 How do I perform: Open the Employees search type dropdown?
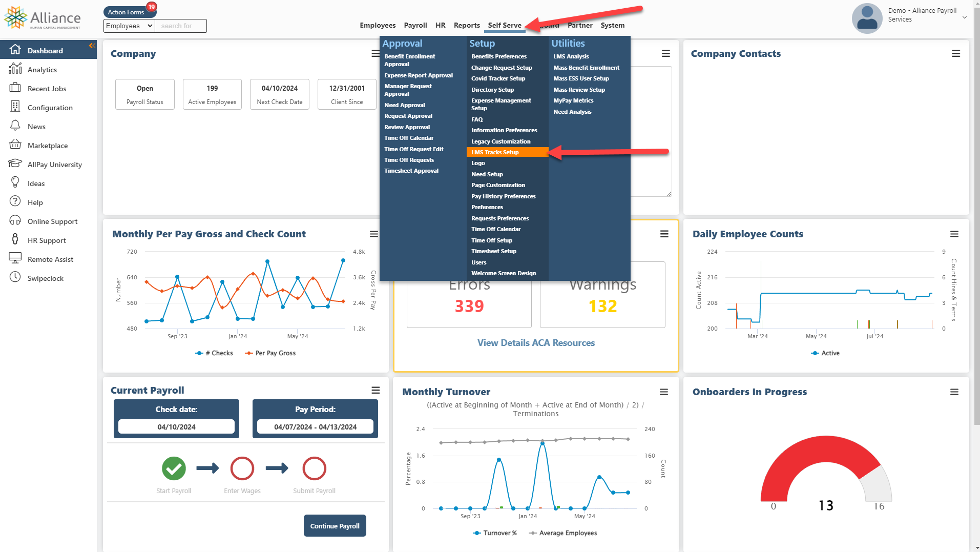(x=129, y=26)
